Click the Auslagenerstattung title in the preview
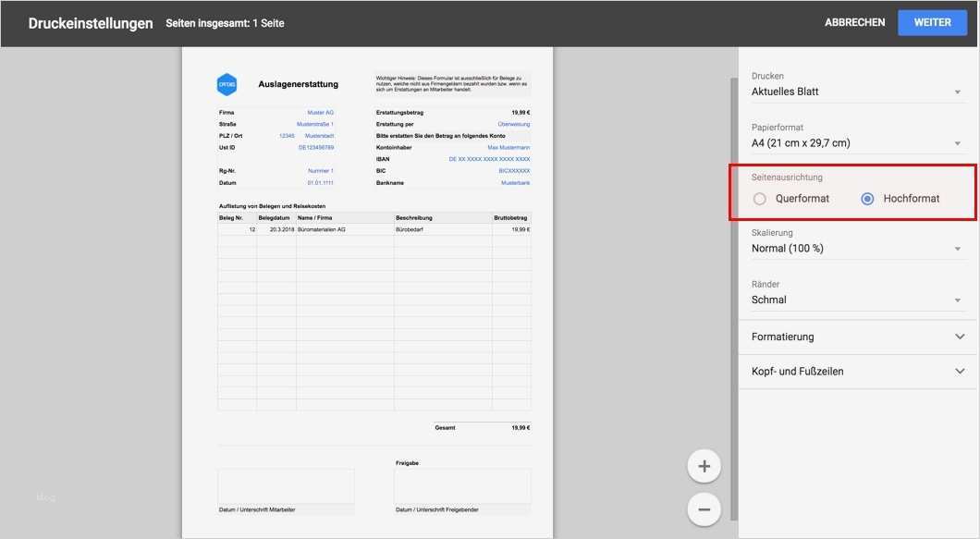The width and height of the screenshot is (980, 539). point(298,84)
